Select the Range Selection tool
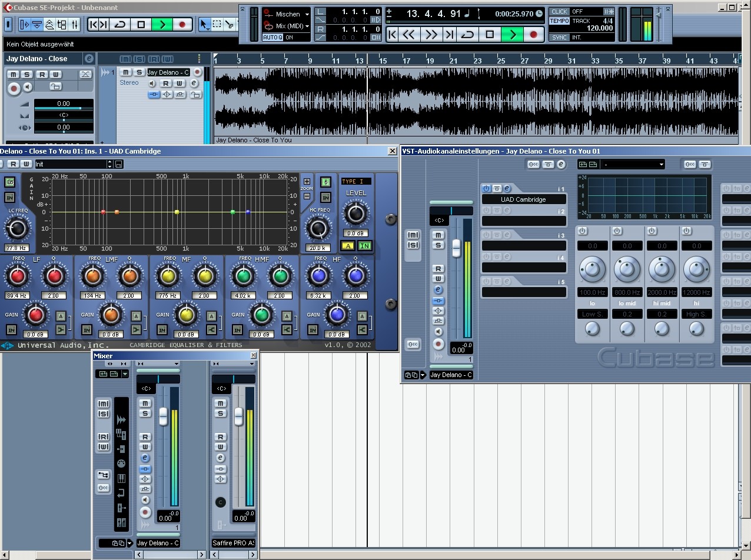 [x=217, y=24]
